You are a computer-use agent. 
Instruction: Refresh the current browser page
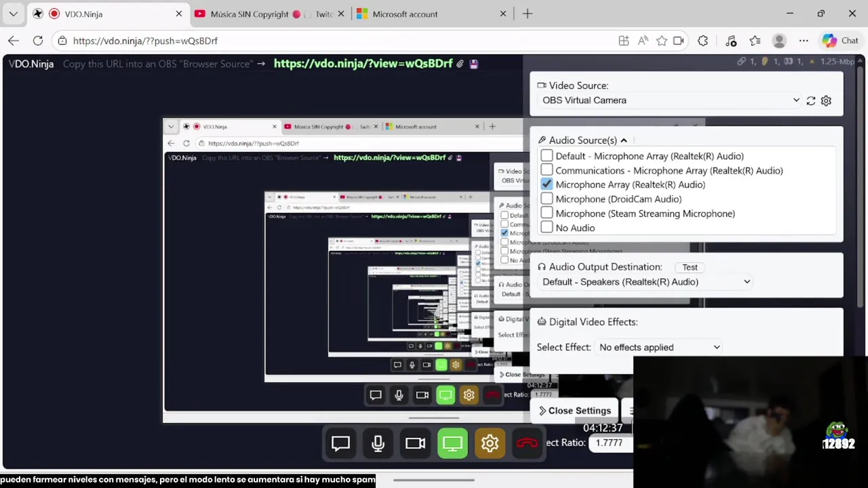pos(38,41)
